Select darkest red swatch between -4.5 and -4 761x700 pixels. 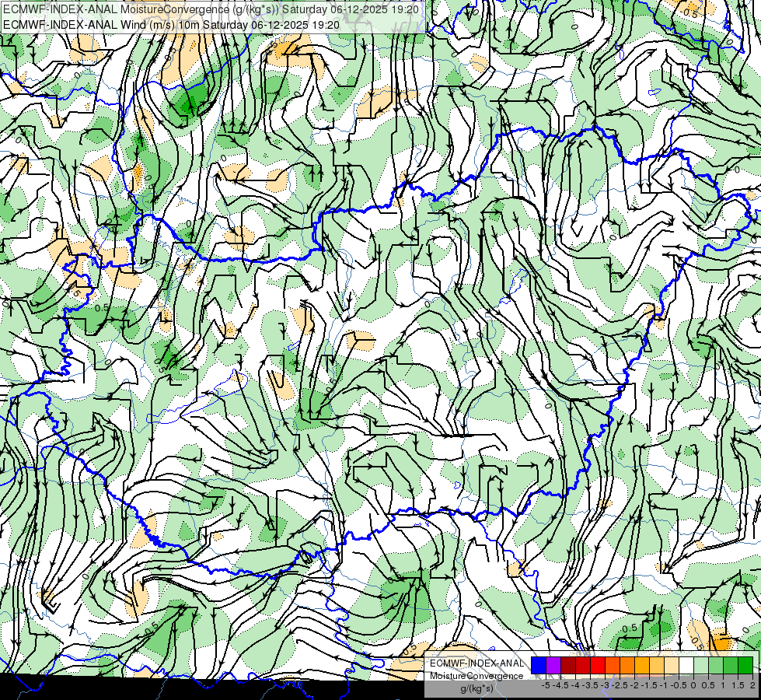click(568, 665)
